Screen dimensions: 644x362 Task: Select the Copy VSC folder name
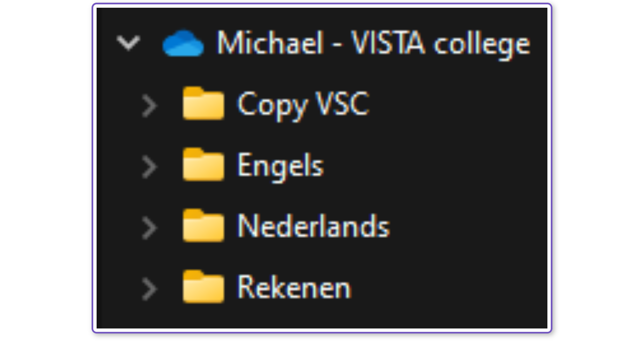pyautogui.click(x=303, y=105)
